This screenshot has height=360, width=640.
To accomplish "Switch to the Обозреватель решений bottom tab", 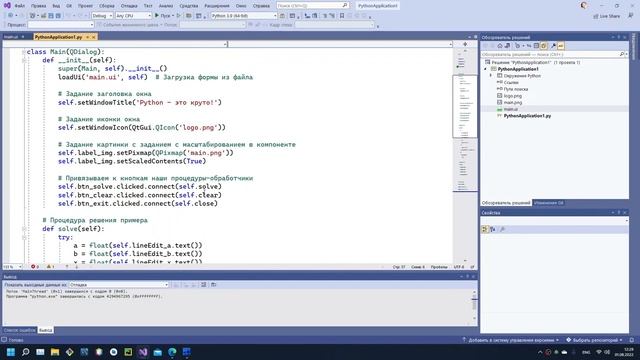I will coord(506,203).
